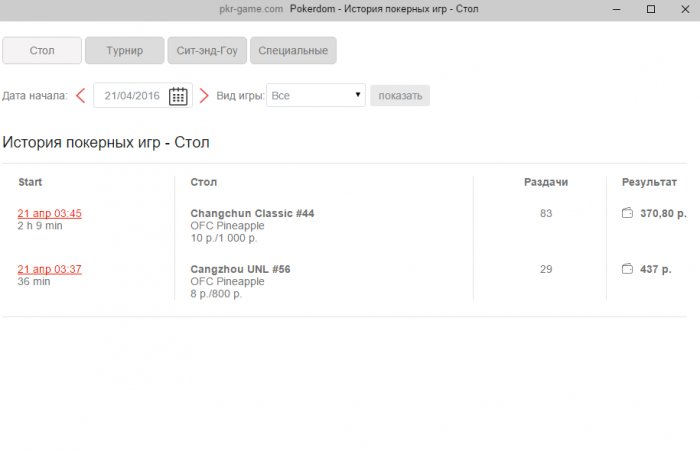This screenshot has height=451, width=700.
Task: Click stakes text 8 р./800 р.
Action: [216, 294]
